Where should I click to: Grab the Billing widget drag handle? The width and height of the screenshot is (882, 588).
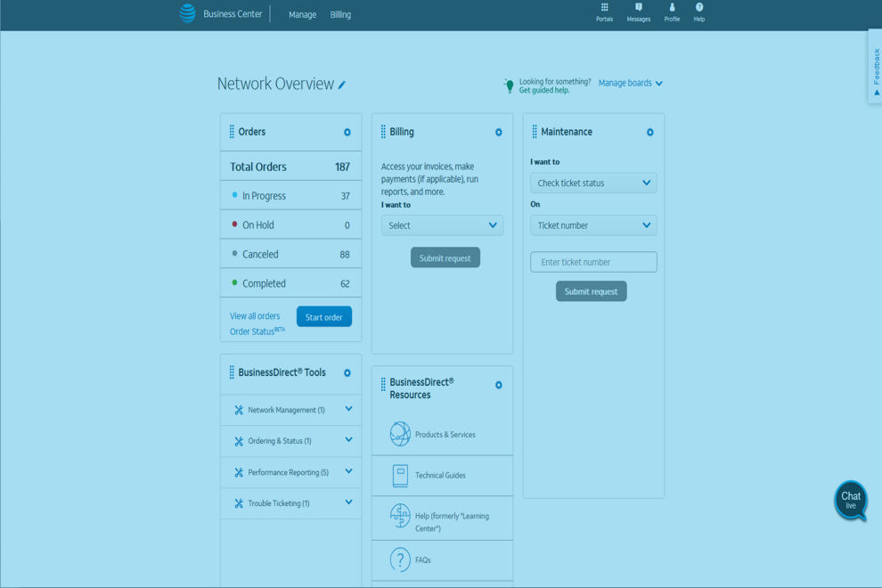pos(383,132)
